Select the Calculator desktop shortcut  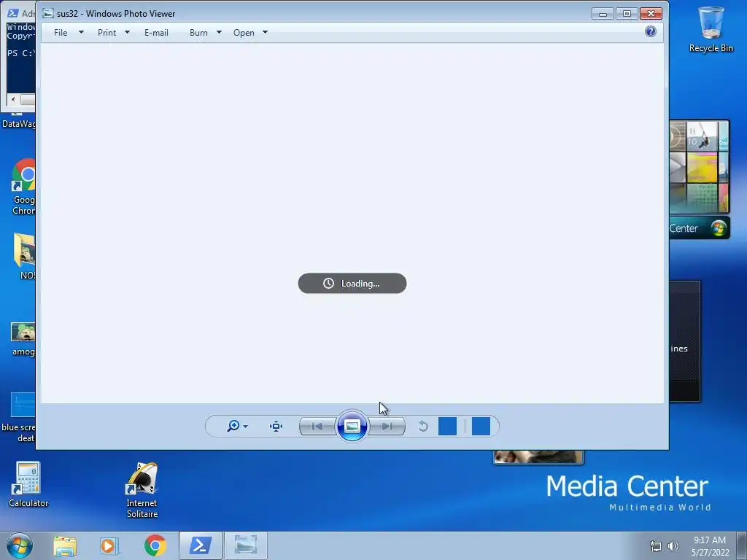[28, 484]
